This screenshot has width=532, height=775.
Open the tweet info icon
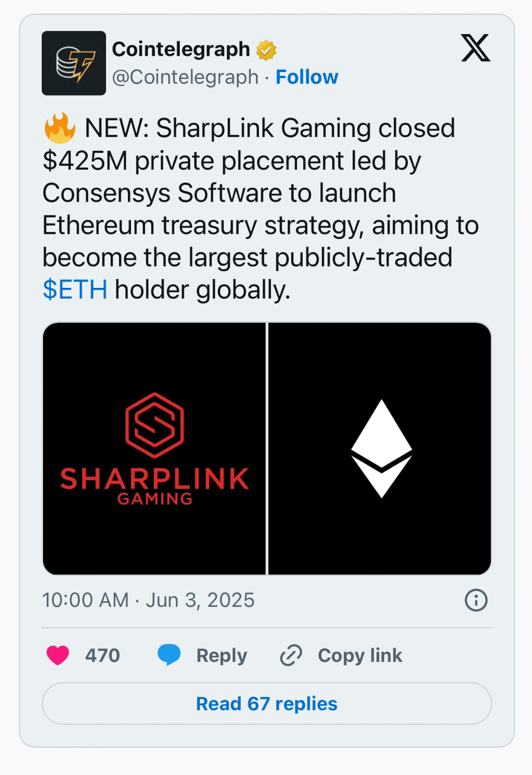coord(475,600)
